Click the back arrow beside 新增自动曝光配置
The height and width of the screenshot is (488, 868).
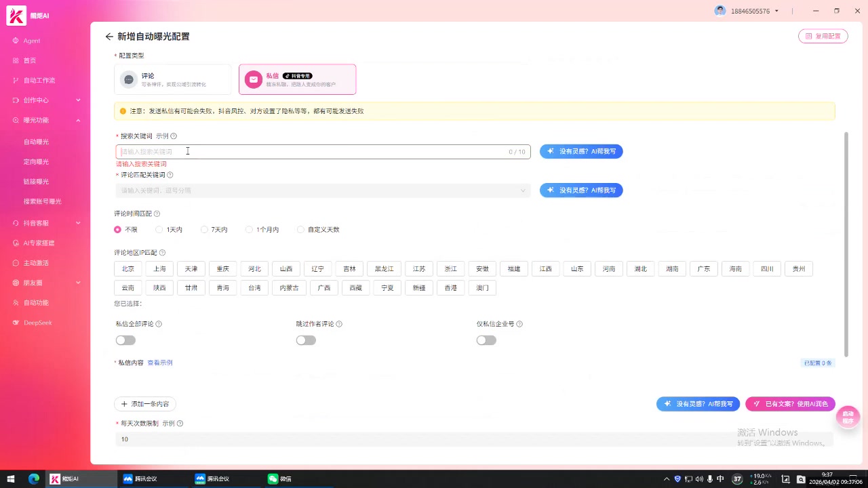click(x=109, y=37)
